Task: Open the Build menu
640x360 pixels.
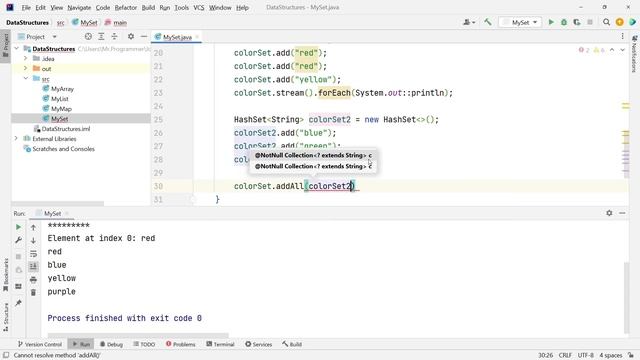Action: [x=148, y=7]
